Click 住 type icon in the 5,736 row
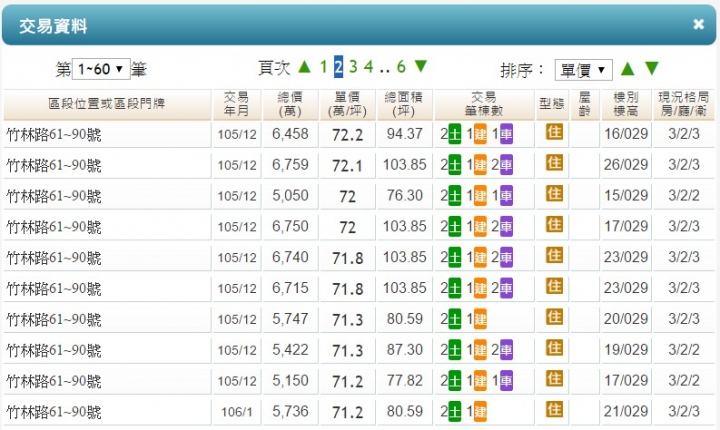 coord(554,409)
